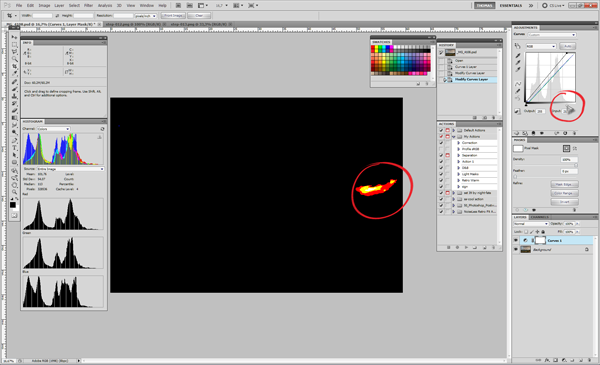Click the on-image adjustment hand in Curves

pos(517,46)
